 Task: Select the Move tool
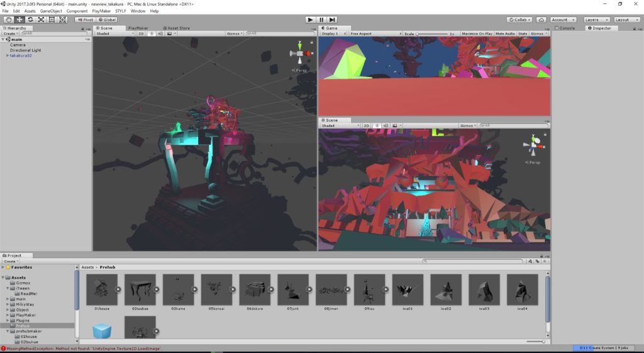[x=19, y=19]
